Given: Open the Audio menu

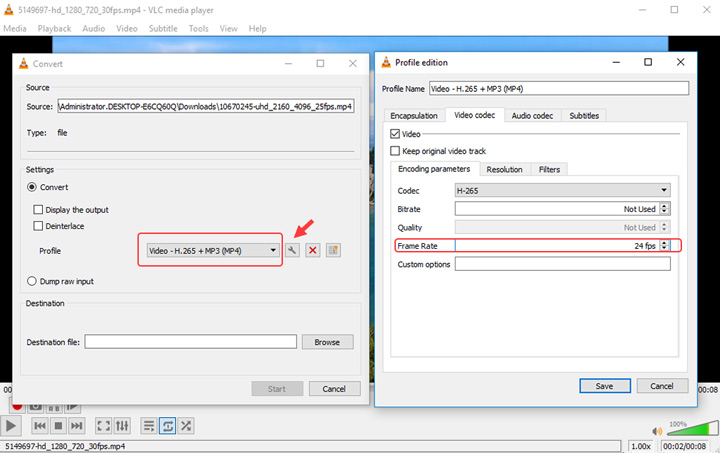Looking at the screenshot, I should 94,28.
